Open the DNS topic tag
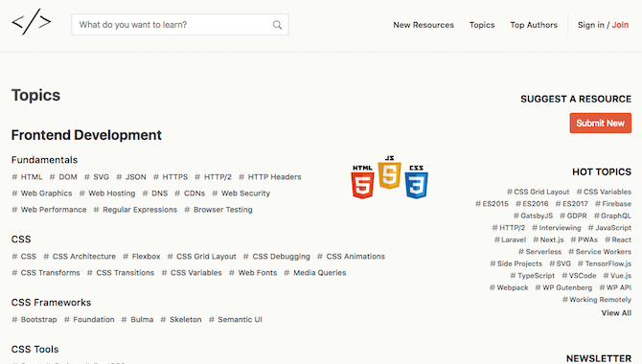 pos(155,193)
